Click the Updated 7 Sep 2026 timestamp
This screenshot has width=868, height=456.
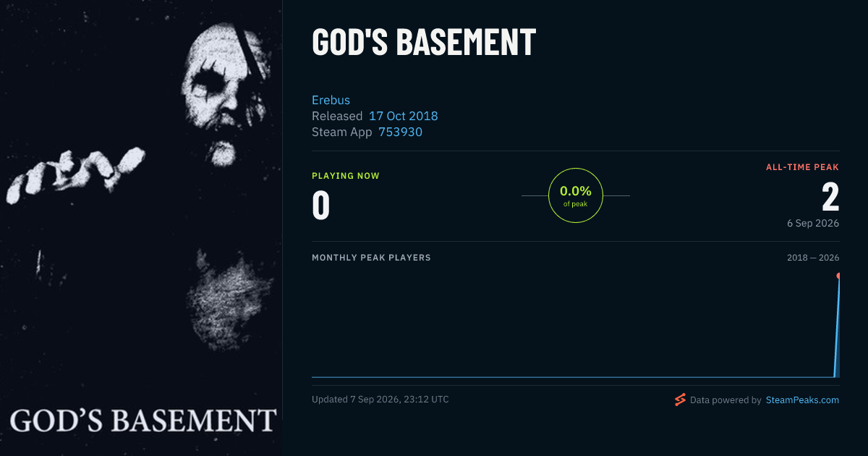(380, 400)
